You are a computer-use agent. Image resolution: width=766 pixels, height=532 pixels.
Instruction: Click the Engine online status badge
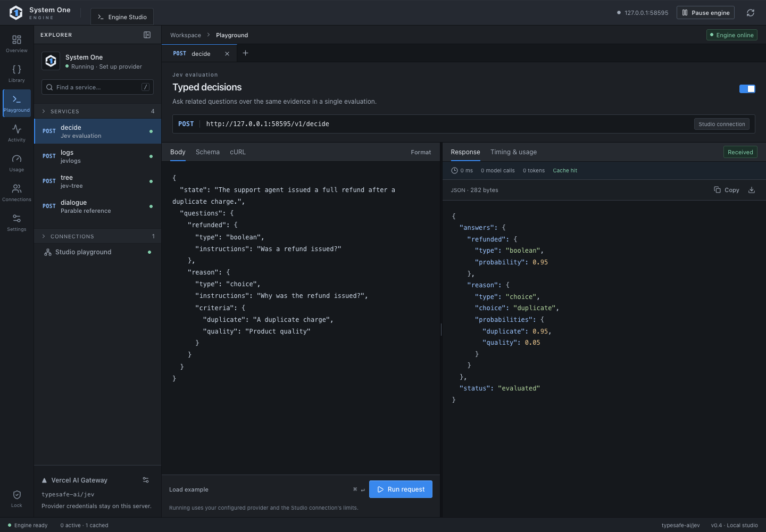click(x=732, y=35)
